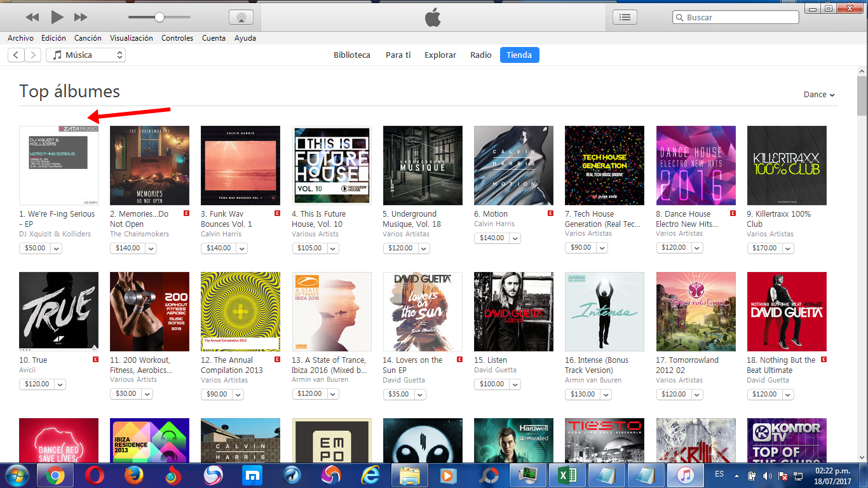Click the 6. Motion album title
Screen dimensions: 868x488
click(491, 214)
